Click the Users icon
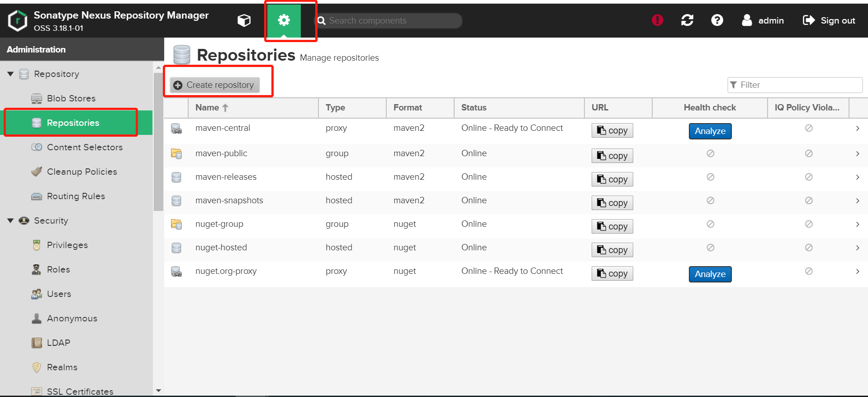The image size is (868, 397). point(37,294)
